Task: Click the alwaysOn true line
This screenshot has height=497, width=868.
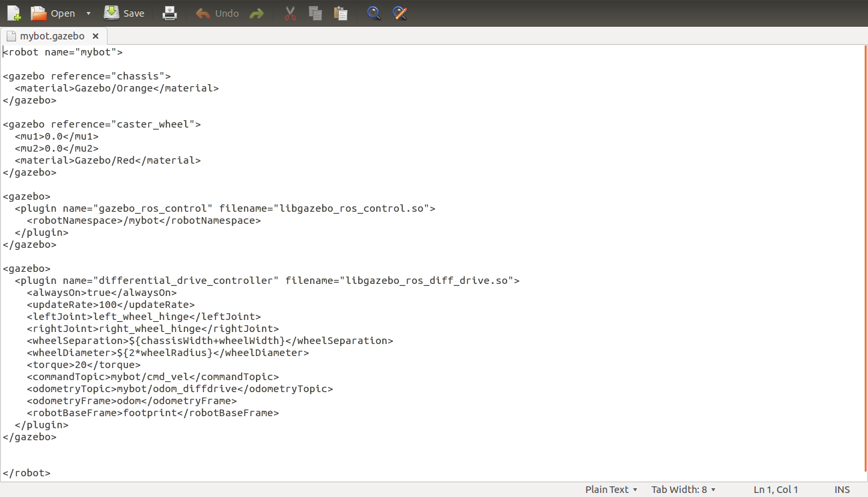Action: pyautogui.click(x=102, y=293)
